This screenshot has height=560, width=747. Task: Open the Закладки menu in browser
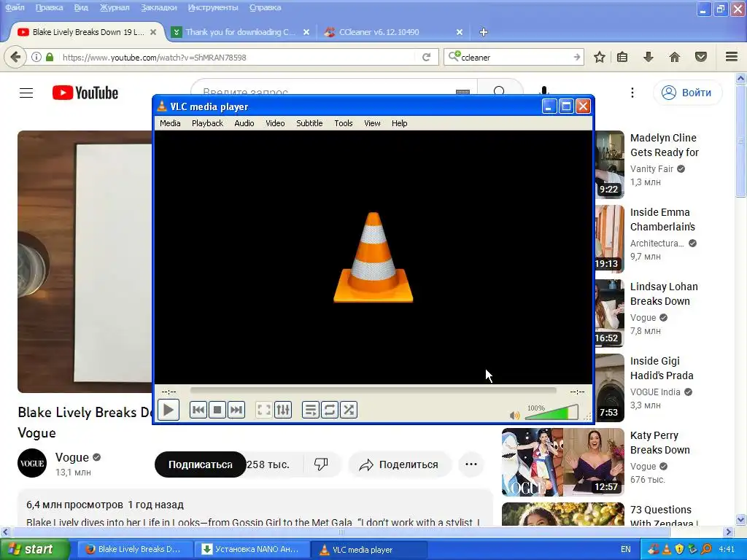tap(158, 7)
